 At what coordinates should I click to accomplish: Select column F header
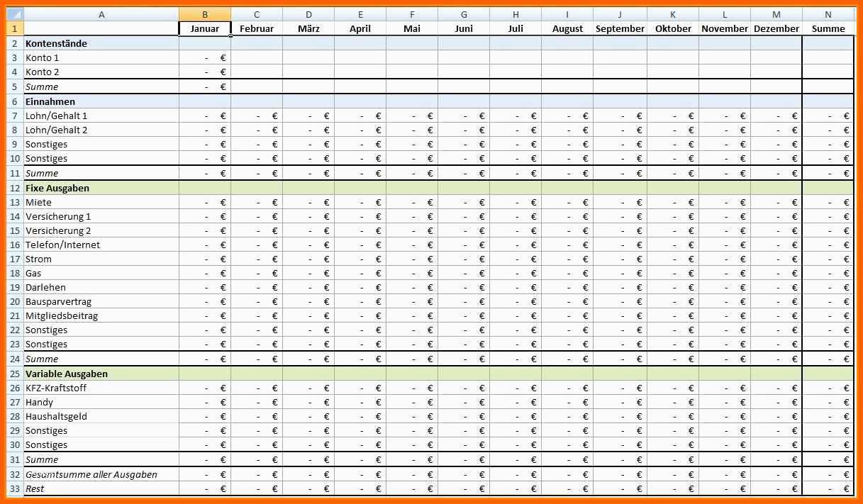(x=412, y=14)
